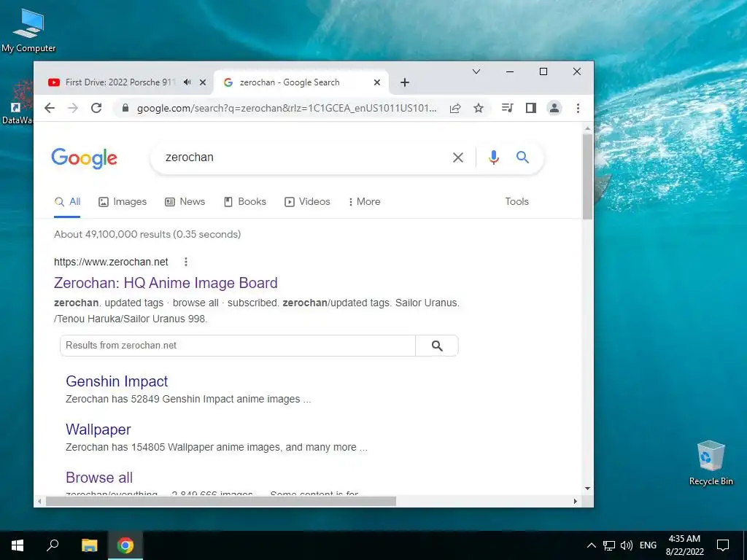747x560 pixels.
Task: Click the https://www.zerochan.net URL text
Action: click(111, 262)
